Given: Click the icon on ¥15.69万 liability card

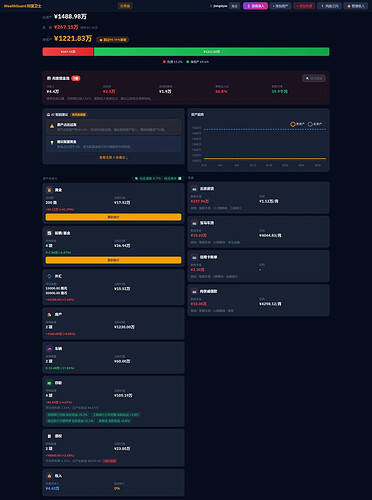Looking at the screenshot, I should 194,223.
